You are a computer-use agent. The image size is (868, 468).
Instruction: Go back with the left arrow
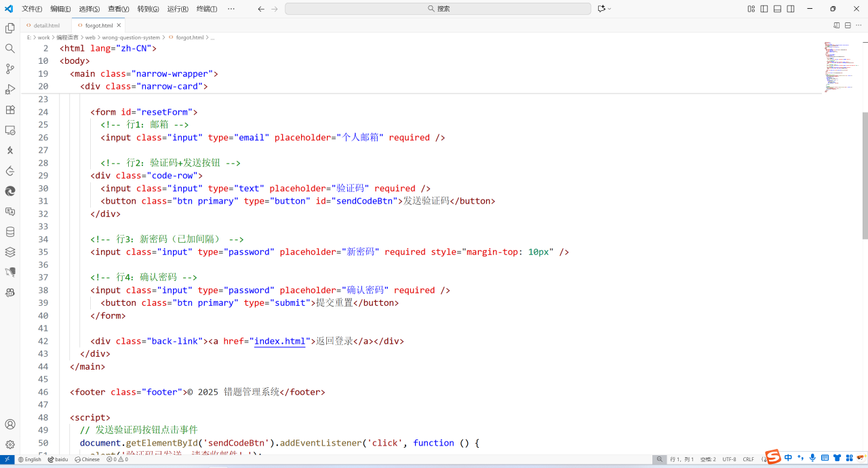[261, 9]
